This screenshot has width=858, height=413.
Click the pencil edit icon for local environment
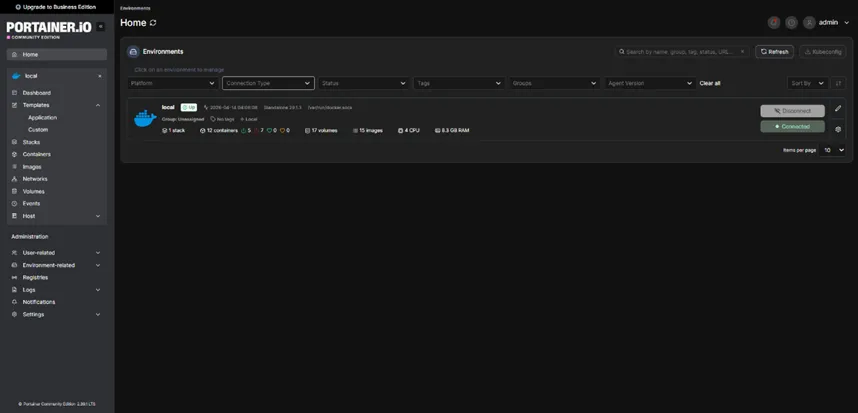[838, 108]
